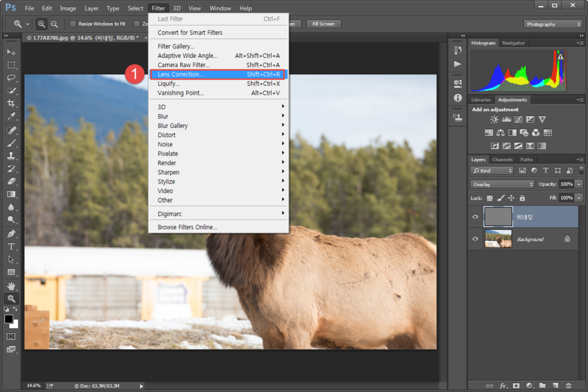This screenshot has height=392, width=588.
Task: Toggle Quick Mask mode
Action: pos(11,336)
